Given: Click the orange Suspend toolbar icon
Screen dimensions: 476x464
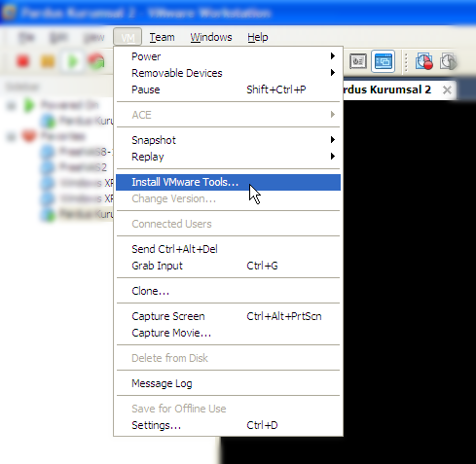Looking at the screenshot, I should 48,61.
